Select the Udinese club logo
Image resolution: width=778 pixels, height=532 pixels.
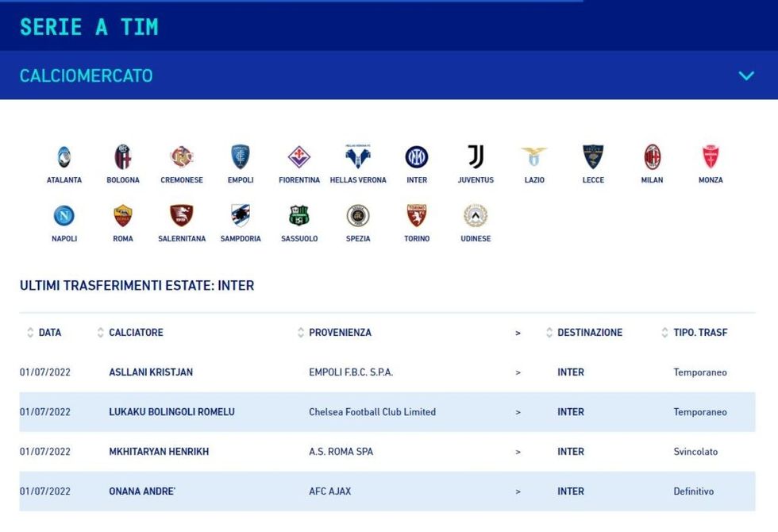(476, 216)
